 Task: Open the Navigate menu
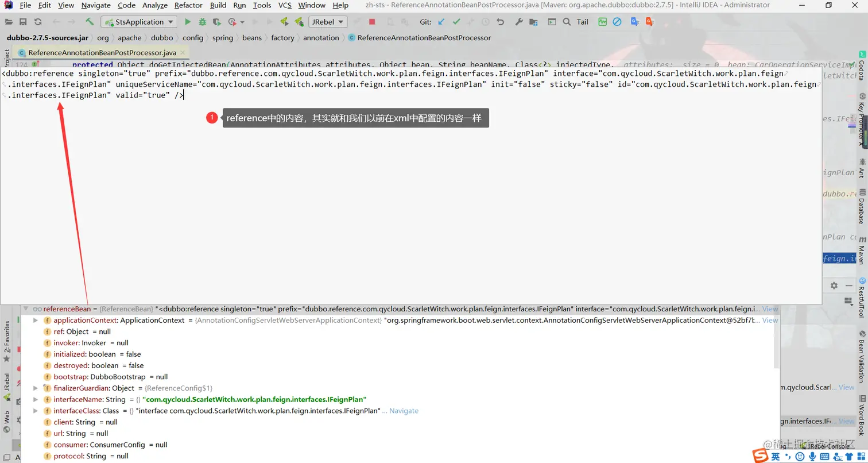[x=96, y=5]
